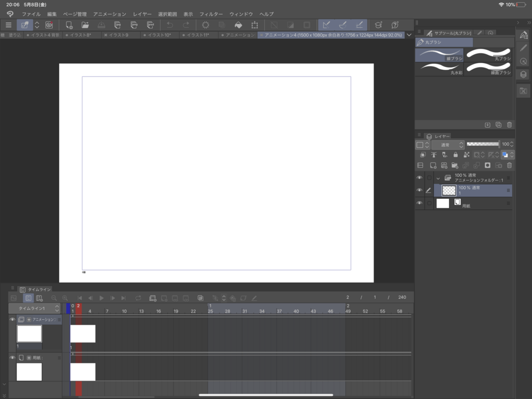Select the 線画ブラシ brush sub tool

pyautogui.click(x=488, y=69)
